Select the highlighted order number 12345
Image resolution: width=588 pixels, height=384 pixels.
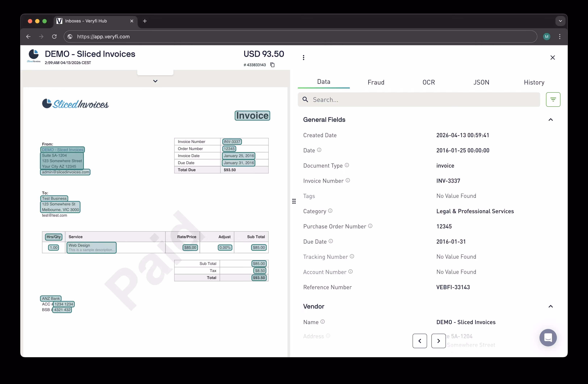(x=229, y=149)
